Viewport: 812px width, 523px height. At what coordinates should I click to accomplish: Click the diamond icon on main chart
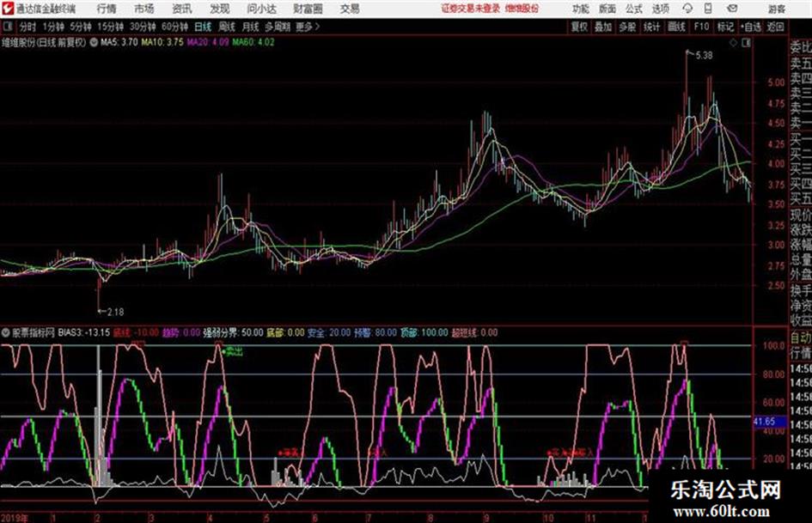pyautogui.click(x=733, y=43)
